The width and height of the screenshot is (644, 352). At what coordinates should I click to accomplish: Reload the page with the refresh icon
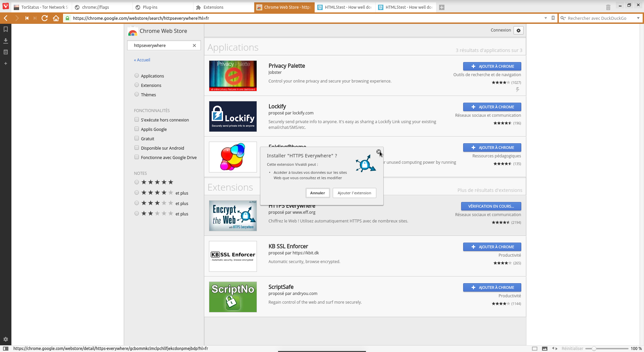tap(45, 18)
